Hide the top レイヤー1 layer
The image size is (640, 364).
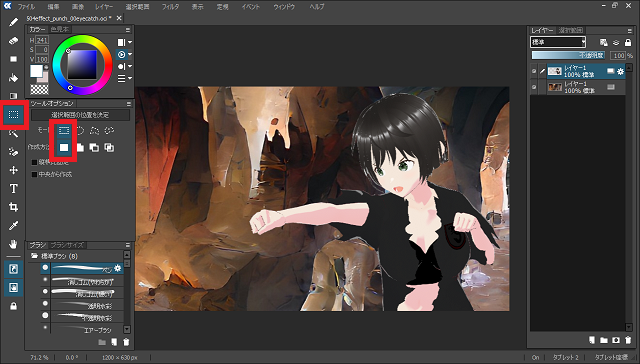534,71
